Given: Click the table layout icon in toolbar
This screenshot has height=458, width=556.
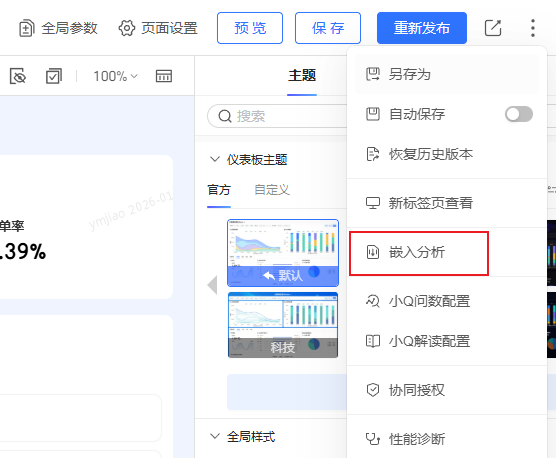Looking at the screenshot, I should tap(164, 76).
